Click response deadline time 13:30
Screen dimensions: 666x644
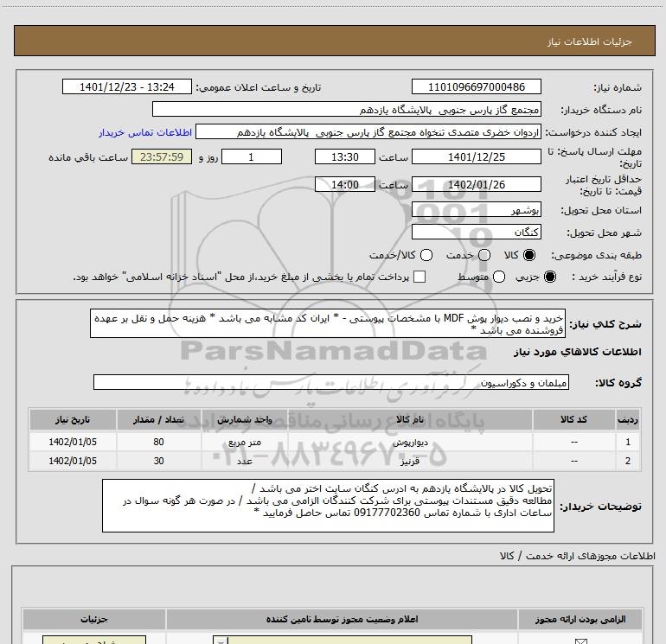345,156
